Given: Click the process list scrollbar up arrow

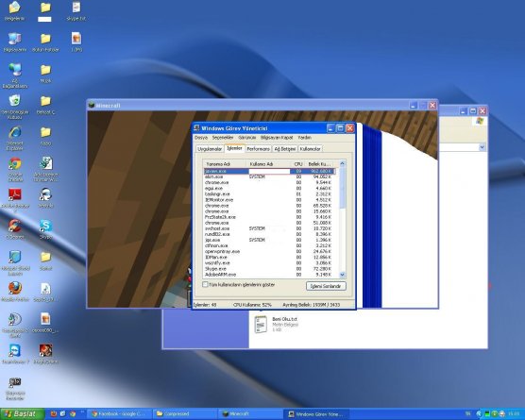Looking at the screenshot, I should tap(342, 163).
